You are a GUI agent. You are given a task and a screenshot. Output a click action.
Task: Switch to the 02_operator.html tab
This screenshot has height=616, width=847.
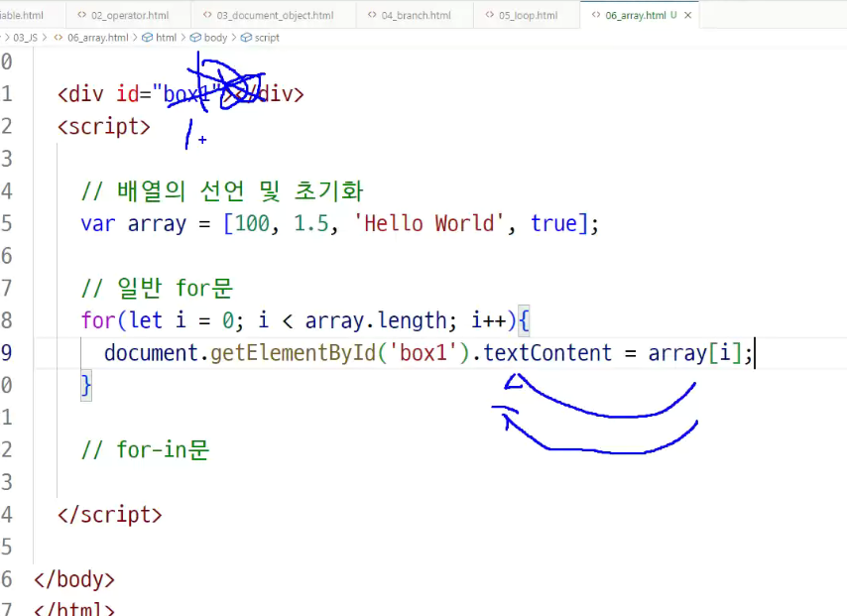[x=129, y=15]
